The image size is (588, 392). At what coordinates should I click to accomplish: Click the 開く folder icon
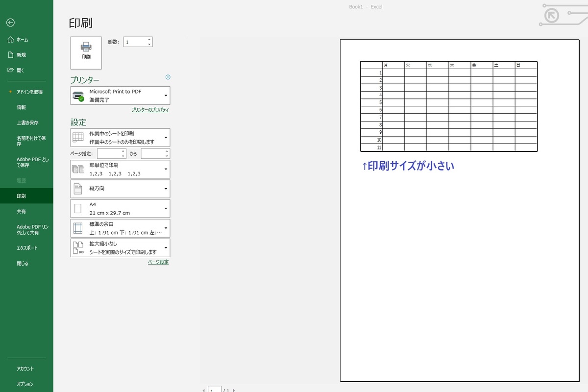(x=10, y=70)
